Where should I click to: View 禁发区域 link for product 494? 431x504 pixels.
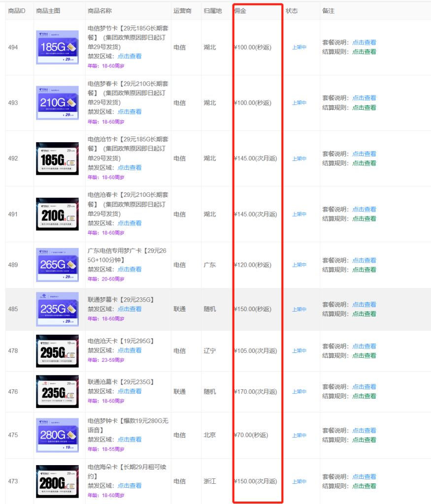[130, 56]
